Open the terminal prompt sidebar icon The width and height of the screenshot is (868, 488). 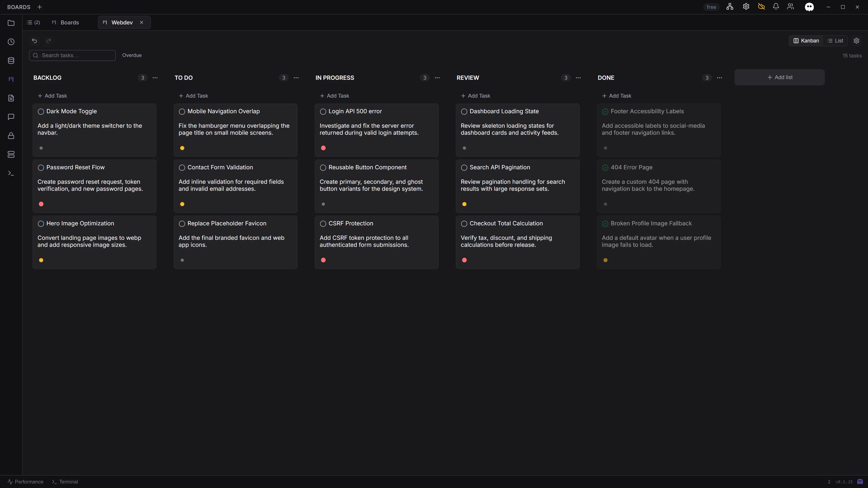[11, 173]
